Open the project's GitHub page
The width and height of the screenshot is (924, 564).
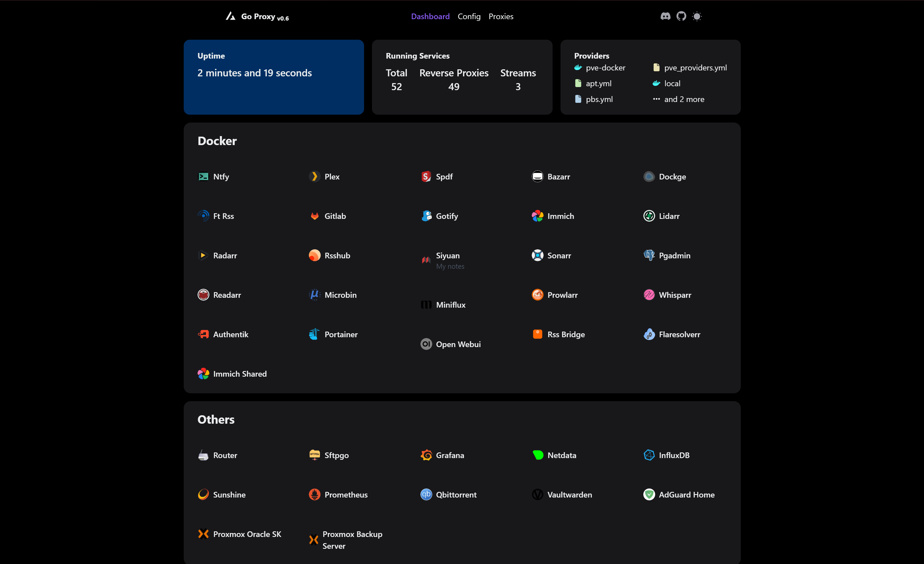pos(681,16)
